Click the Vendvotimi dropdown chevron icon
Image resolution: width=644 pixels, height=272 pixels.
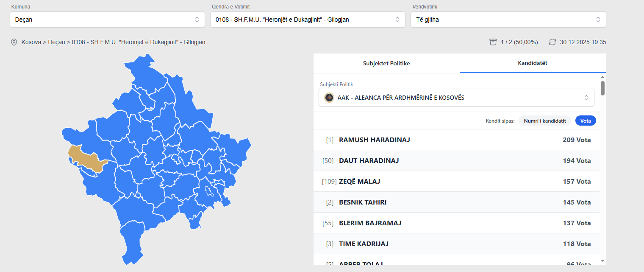click(598, 20)
